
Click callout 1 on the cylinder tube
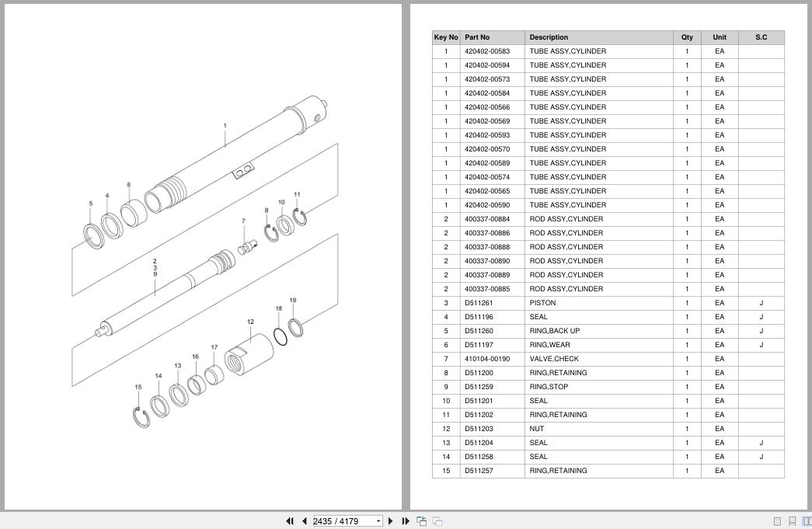(x=225, y=126)
